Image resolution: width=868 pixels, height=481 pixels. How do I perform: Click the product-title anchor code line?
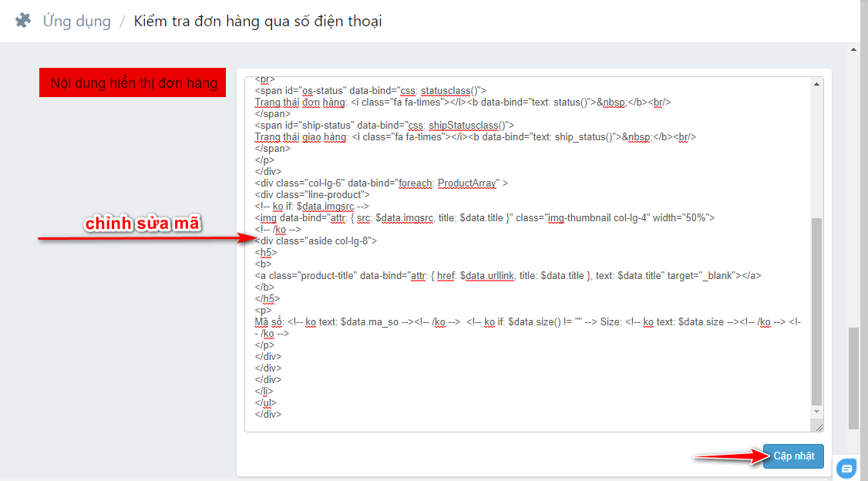pyautogui.click(x=509, y=275)
